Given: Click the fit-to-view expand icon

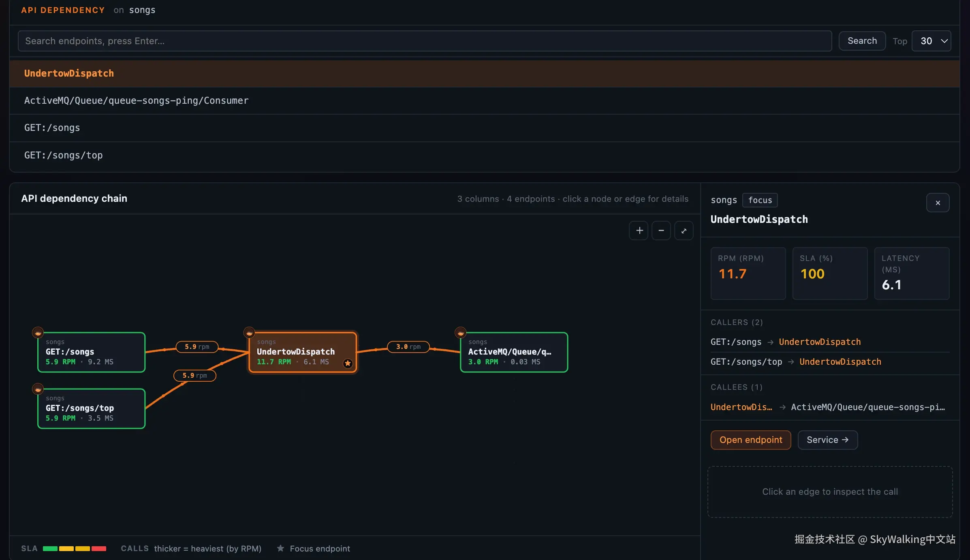Looking at the screenshot, I should pos(684,231).
